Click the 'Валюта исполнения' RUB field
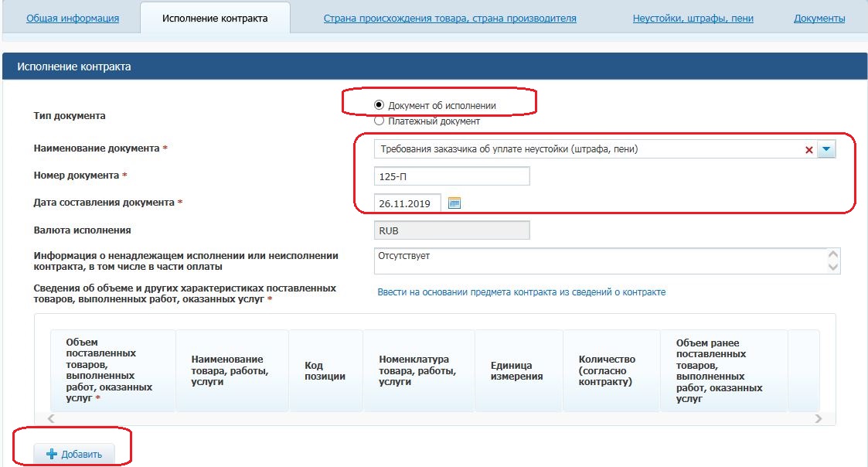Viewport: 868px width, 467px height. coord(451,230)
